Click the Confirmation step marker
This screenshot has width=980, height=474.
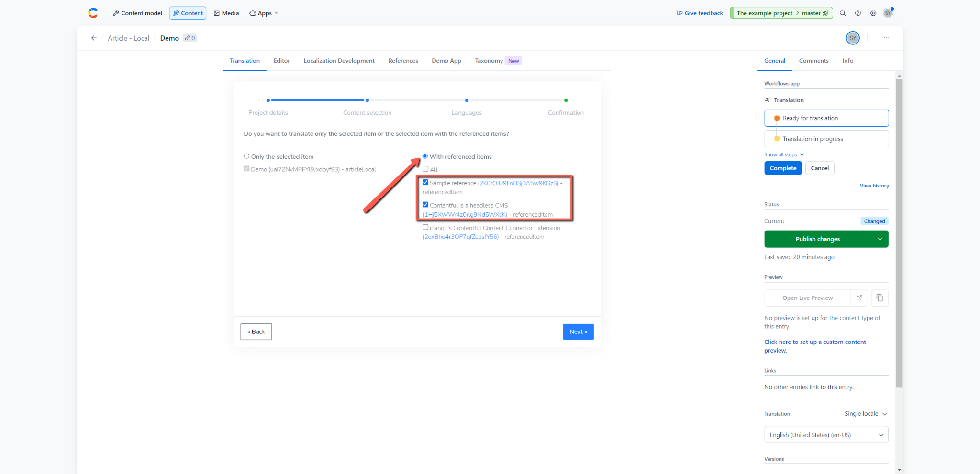[x=566, y=100]
